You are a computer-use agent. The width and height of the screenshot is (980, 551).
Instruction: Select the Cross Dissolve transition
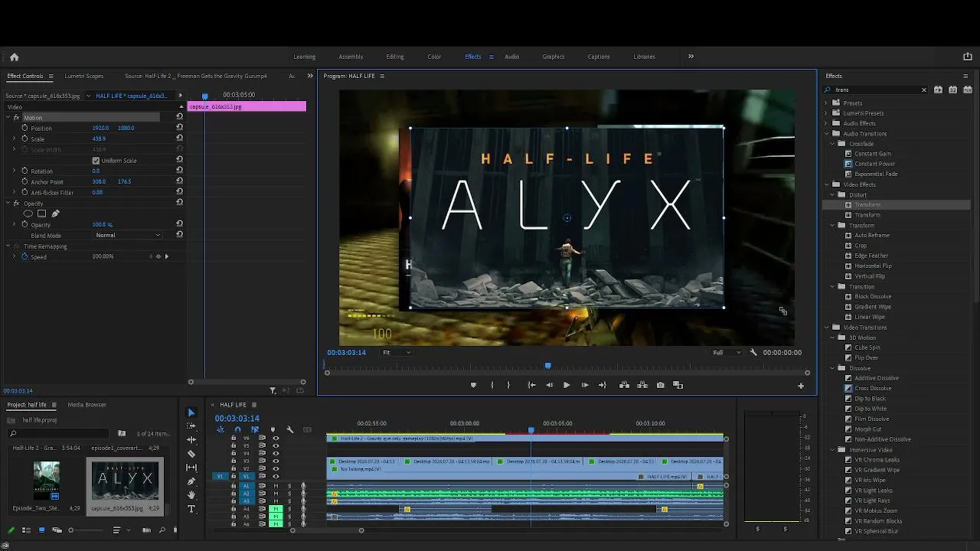coord(873,389)
